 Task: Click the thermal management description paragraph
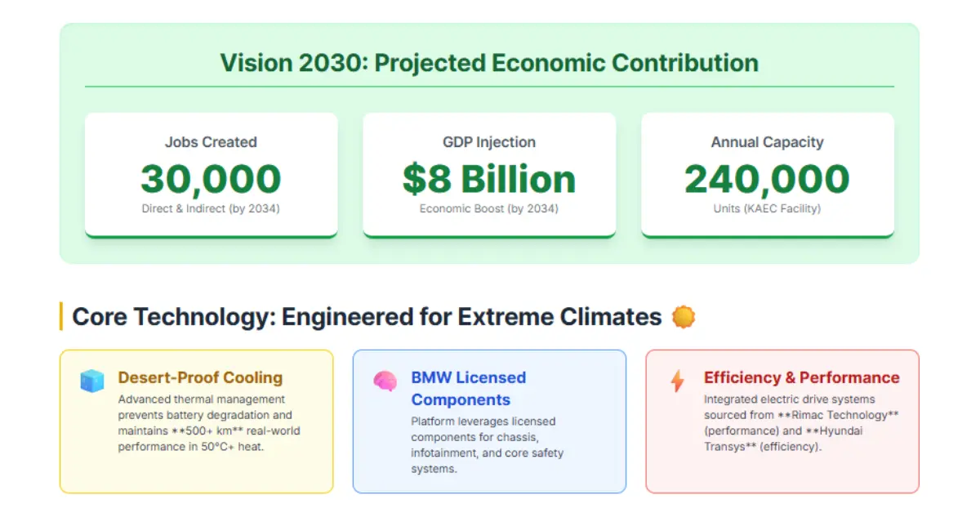(209, 423)
